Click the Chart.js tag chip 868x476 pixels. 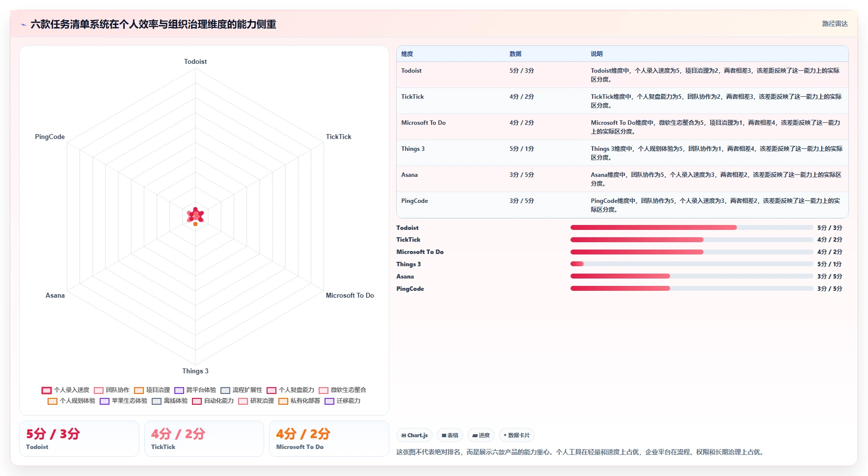pos(414,435)
